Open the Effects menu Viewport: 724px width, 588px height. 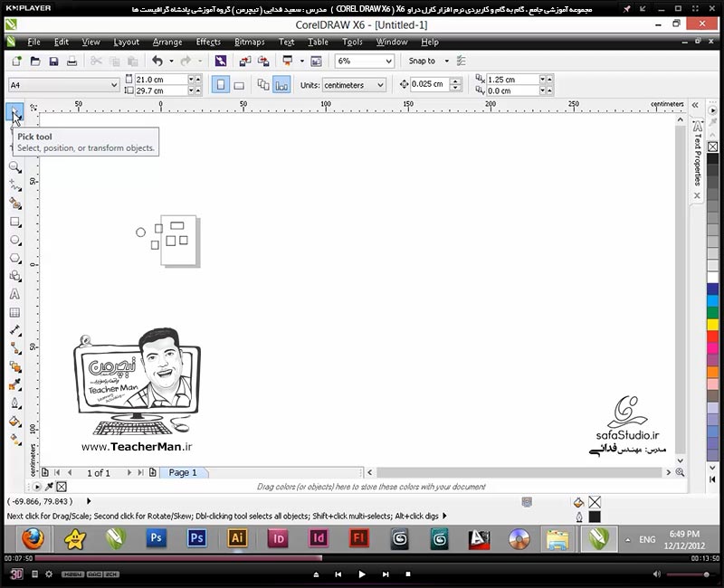click(208, 42)
